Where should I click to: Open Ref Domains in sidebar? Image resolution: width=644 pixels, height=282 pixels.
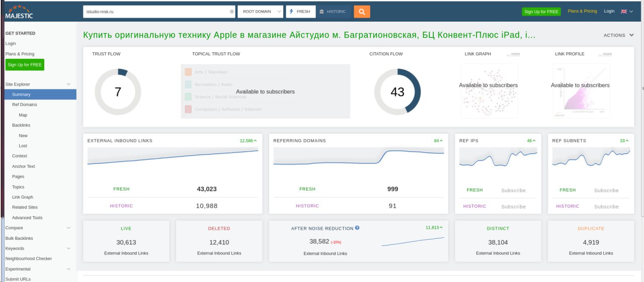(25, 105)
